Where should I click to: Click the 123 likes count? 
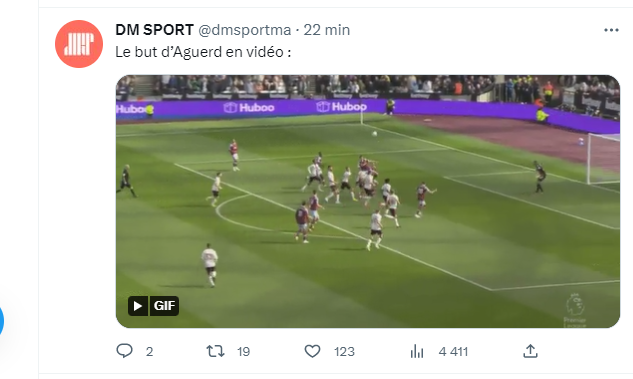tap(344, 352)
